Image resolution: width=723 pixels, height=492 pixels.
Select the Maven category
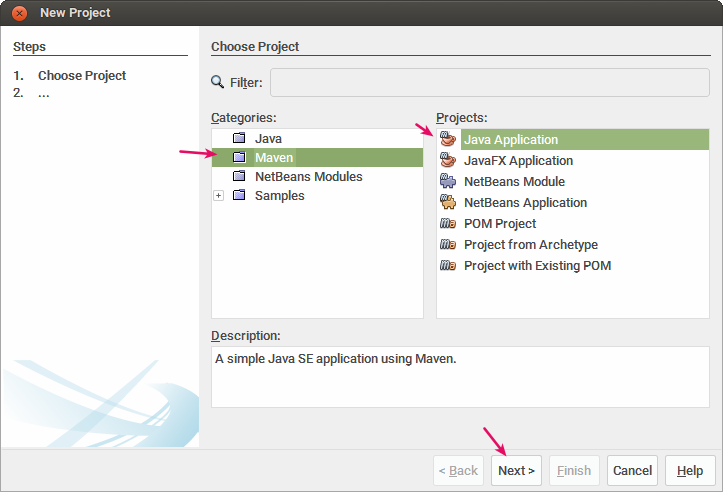317,157
